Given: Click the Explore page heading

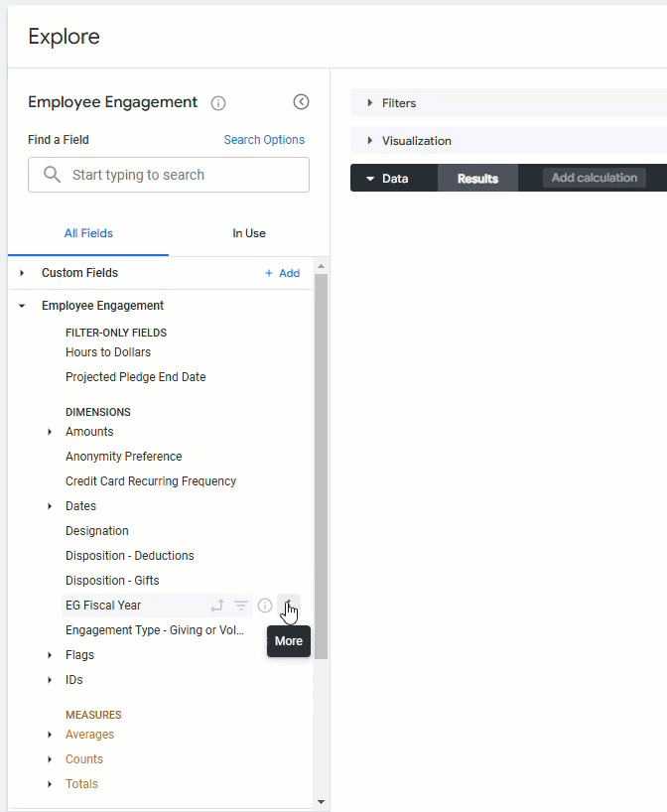Looking at the screenshot, I should [64, 37].
